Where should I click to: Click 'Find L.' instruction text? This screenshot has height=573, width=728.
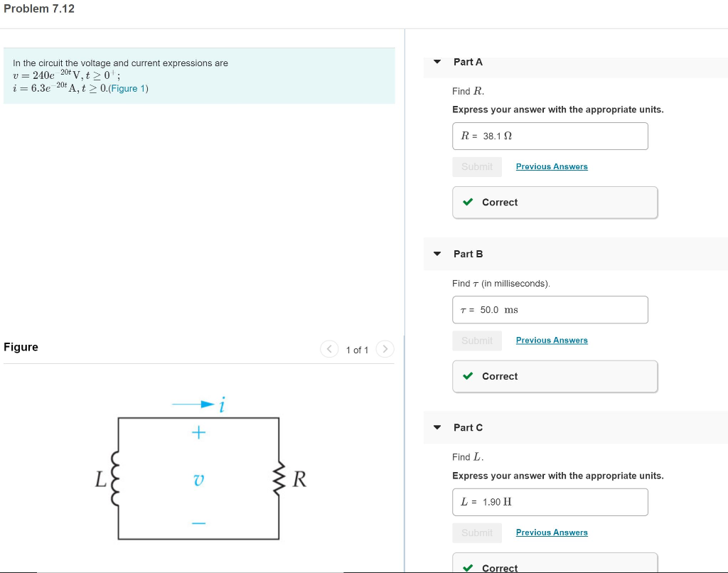point(468,457)
